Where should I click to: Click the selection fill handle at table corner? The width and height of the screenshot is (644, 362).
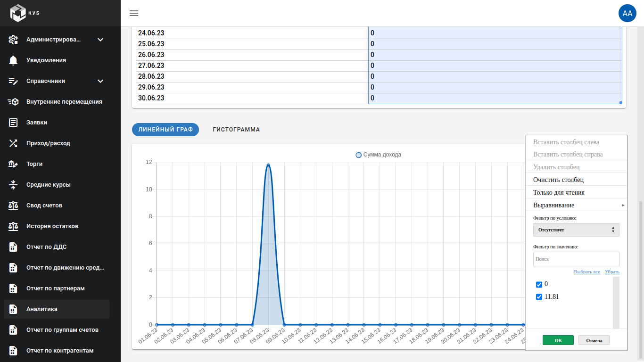pos(621,103)
